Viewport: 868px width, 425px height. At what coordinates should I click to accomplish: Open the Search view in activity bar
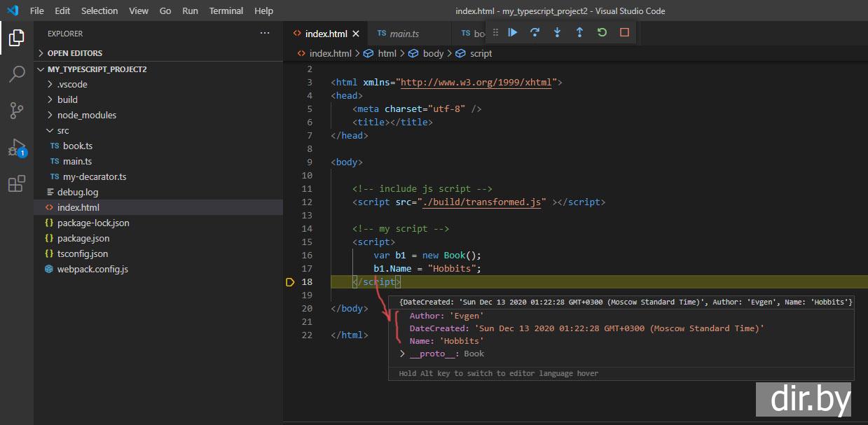(17, 74)
